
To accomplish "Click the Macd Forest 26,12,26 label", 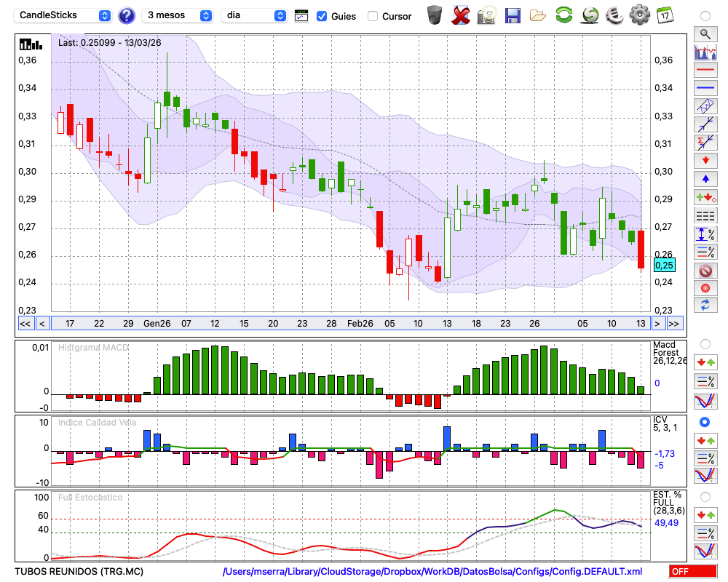I will coord(669,353).
